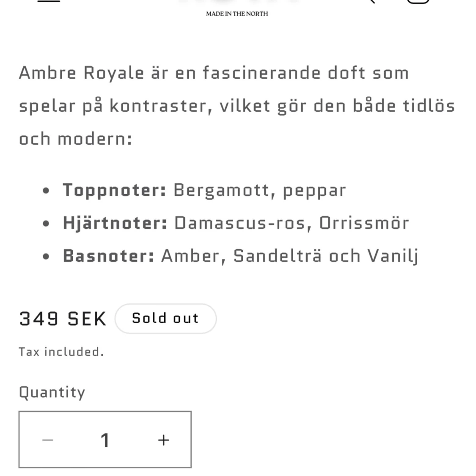The image size is (476, 476).
Task: Click the 'och modern:' description line
Action: 76,139
